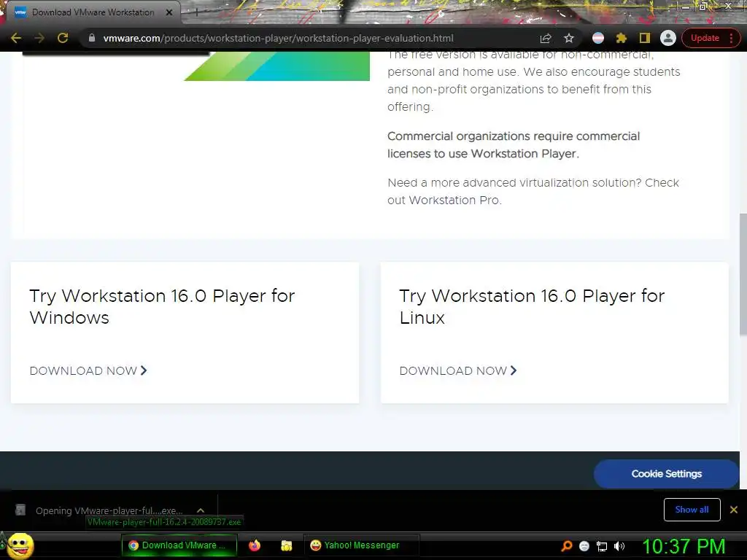The height and width of the screenshot is (560, 747).
Task: Go back to the previous page
Action: point(16,38)
